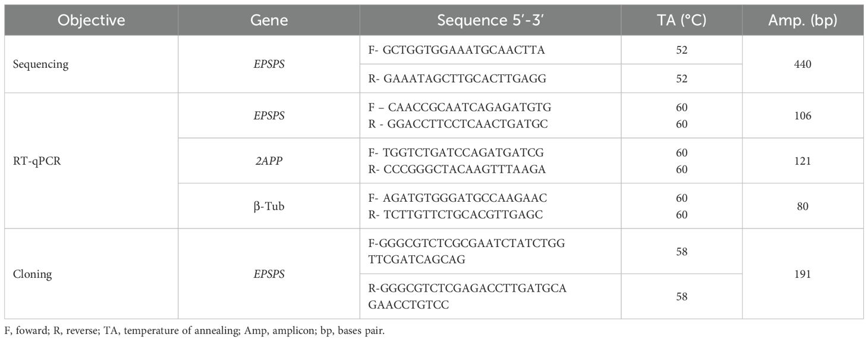The width and height of the screenshot is (868, 341).
Task: Click the Gene column header
Action: coord(269,20)
